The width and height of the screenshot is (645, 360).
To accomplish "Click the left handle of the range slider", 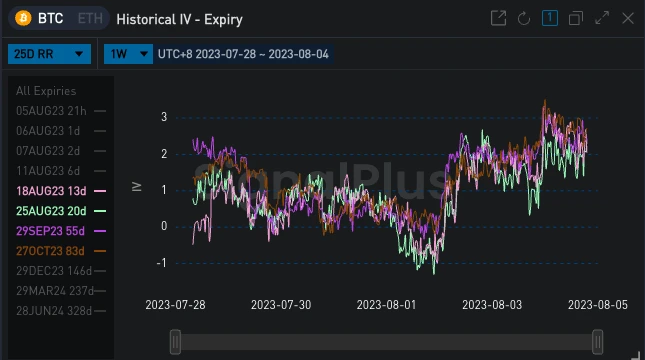I will tap(175, 341).
